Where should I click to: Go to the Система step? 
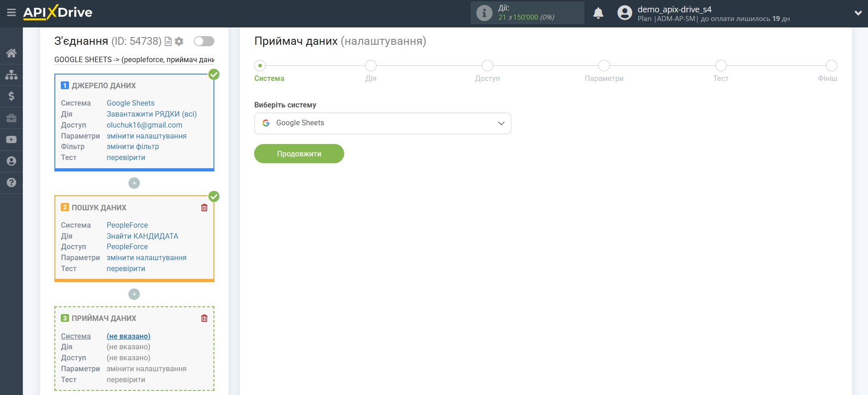[x=260, y=66]
